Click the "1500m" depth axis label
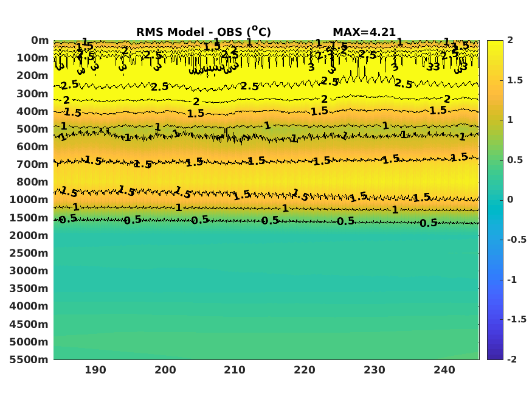 29,218
